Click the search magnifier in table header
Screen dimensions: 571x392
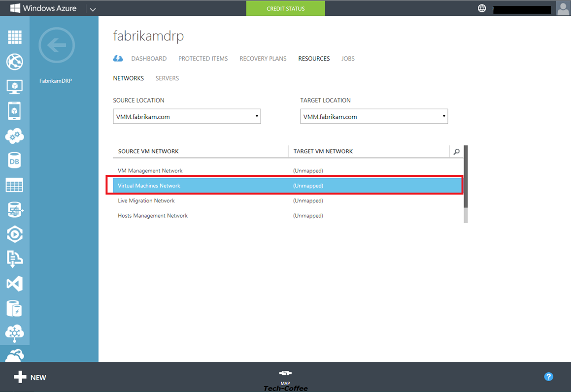tap(457, 151)
